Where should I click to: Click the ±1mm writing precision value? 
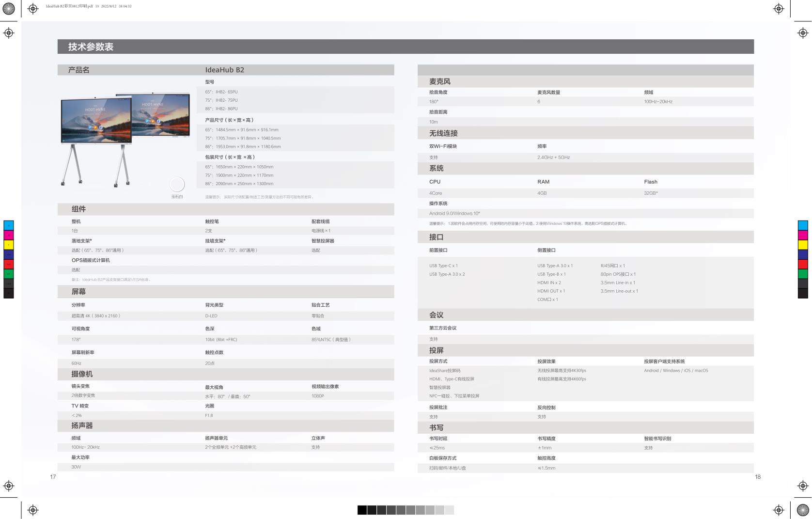545,448
